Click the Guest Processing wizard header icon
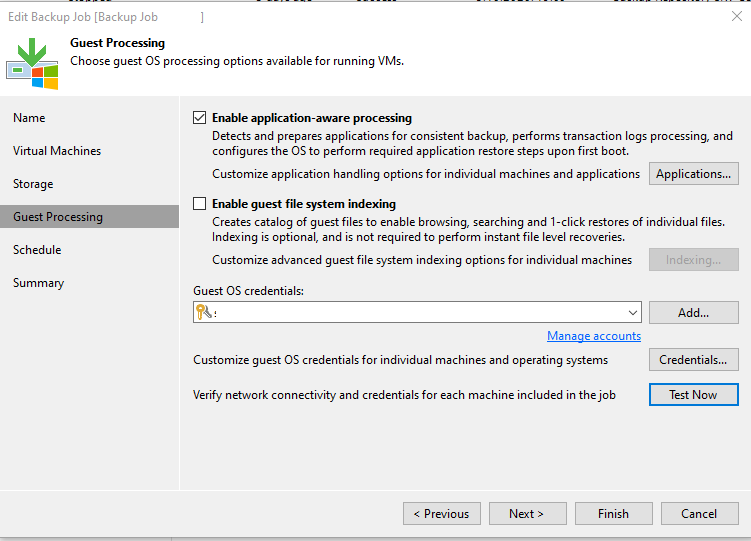This screenshot has width=751, height=541. [32, 62]
